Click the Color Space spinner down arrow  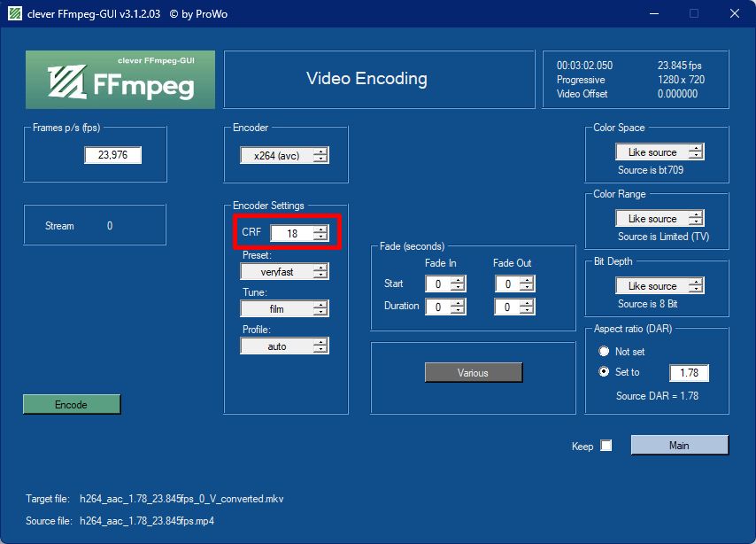coord(696,156)
